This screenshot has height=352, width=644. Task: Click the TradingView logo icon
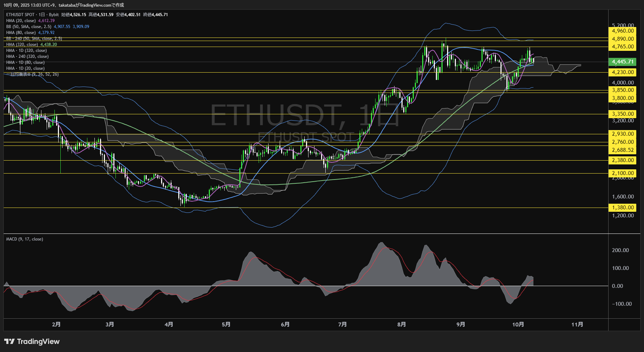(x=9, y=341)
